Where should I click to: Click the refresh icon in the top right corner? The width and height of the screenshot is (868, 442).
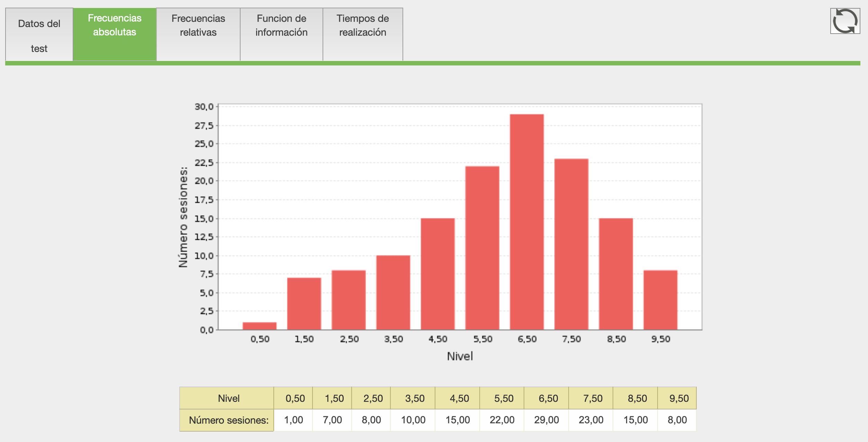coord(845,21)
